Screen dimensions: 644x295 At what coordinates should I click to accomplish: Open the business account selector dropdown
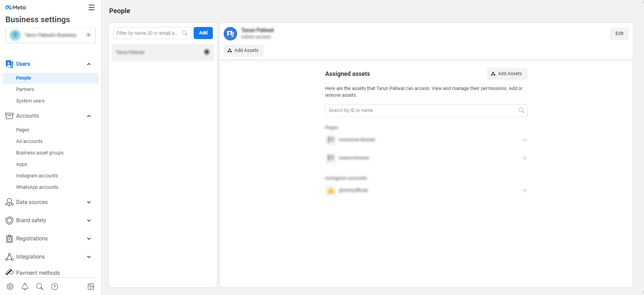coord(51,35)
